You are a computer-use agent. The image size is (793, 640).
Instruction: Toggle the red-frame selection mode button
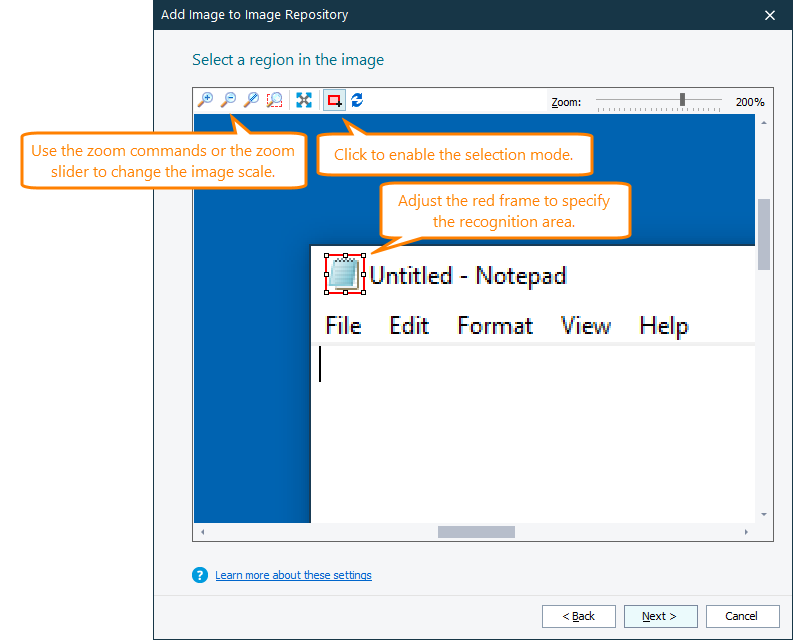[x=334, y=100]
